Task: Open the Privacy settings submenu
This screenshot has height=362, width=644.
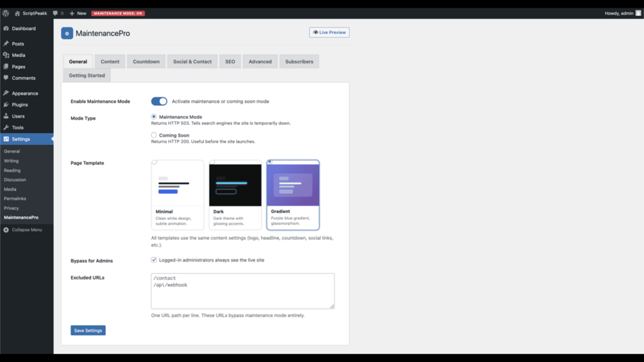Action: click(x=11, y=208)
